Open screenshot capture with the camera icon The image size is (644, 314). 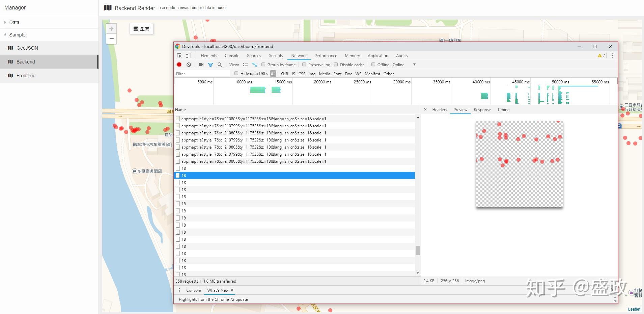[201, 64]
